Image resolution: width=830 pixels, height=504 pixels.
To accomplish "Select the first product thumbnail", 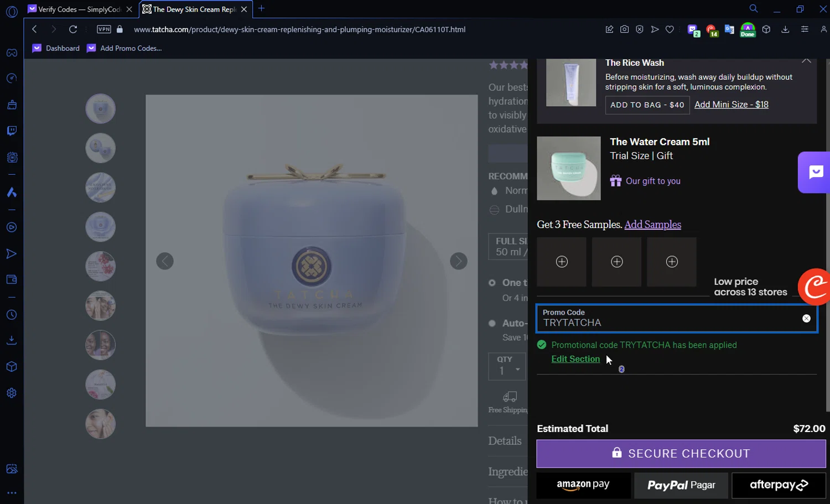I will 101,108.
